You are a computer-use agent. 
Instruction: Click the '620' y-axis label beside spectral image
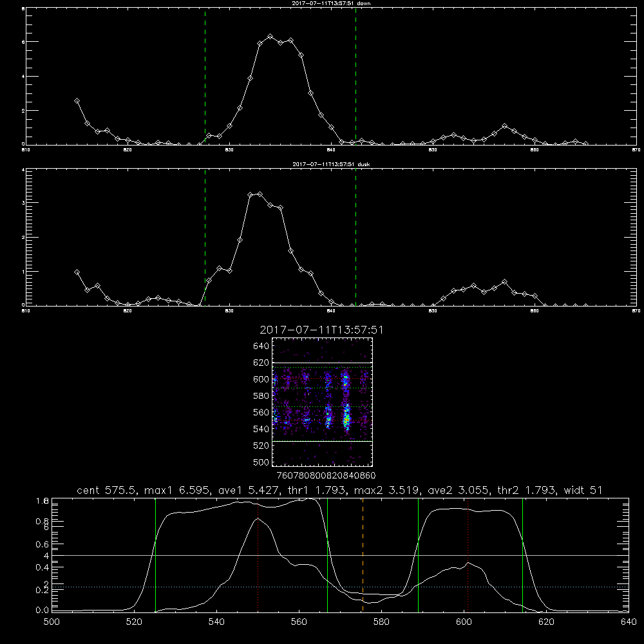(x=261, y=363)
